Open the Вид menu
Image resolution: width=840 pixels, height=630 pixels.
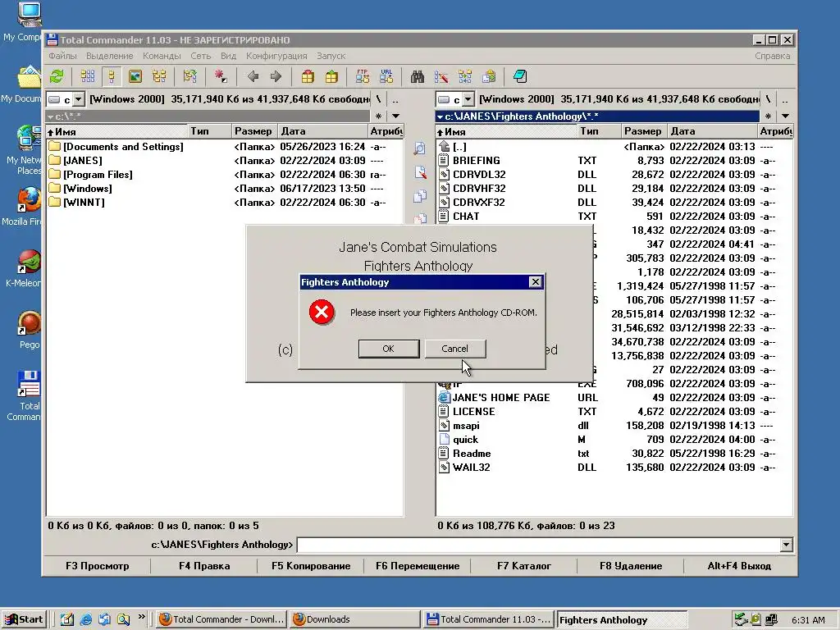tap(228, 56)
